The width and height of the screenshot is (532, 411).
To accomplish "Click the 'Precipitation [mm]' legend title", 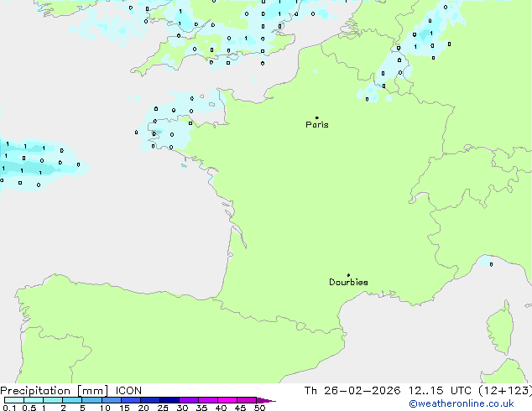I will 55,391.
